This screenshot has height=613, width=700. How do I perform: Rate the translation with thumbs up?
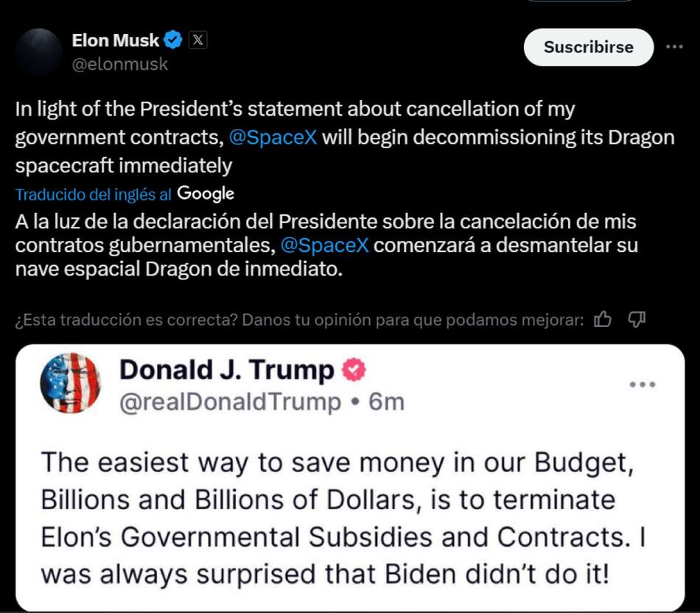603,319
